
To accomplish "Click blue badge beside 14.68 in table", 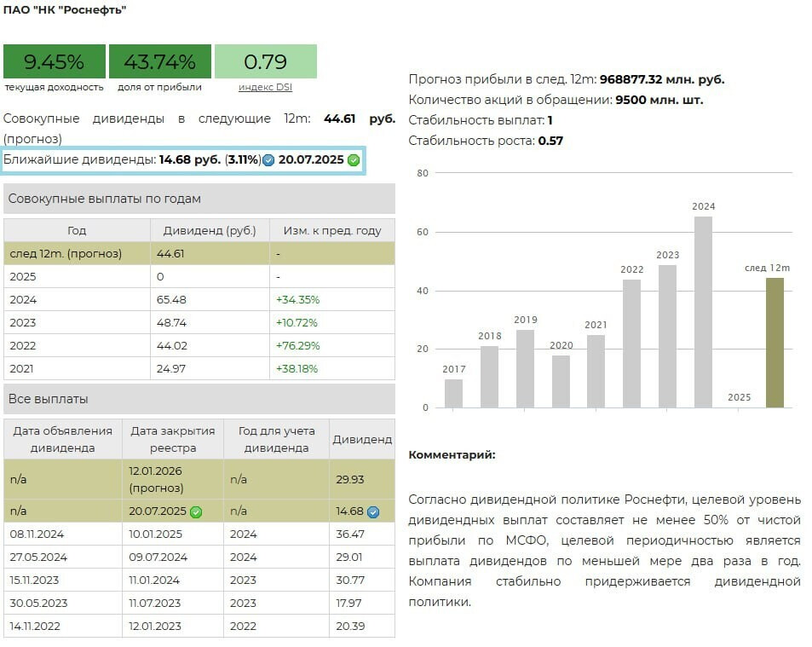I will coord(373,512).
